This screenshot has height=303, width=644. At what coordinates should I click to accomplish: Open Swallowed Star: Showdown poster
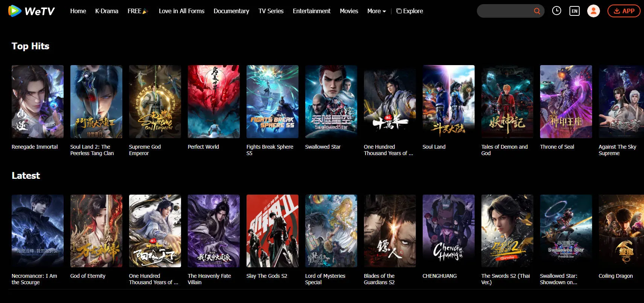pos(566,231)
